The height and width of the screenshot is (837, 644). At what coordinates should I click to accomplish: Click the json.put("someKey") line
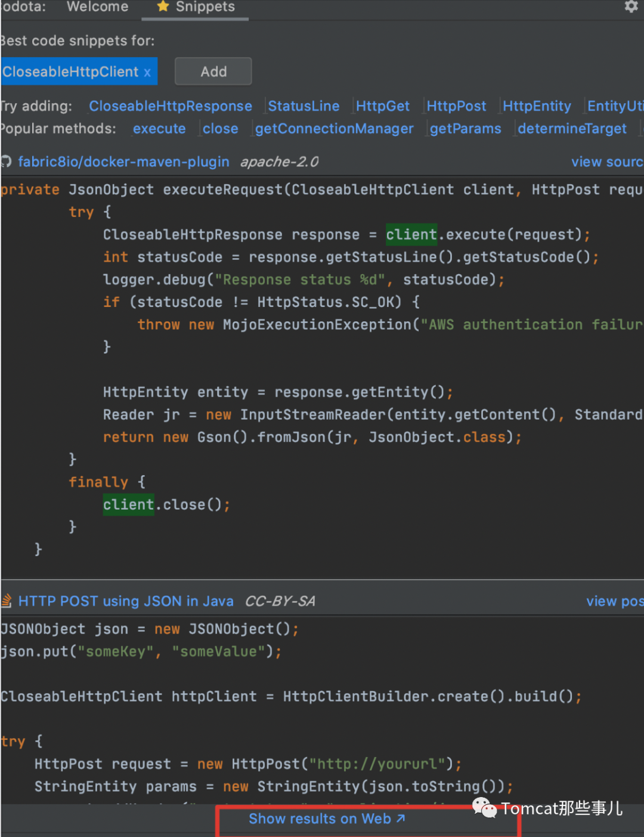point(141,652)
